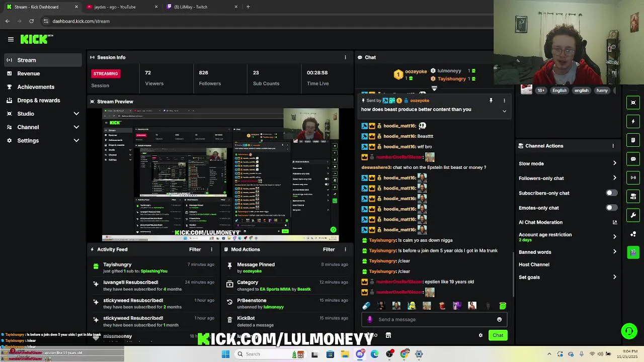Click the video camera sidebar icon
This screenshot has height=362, width=644.
tap(633, 197)
